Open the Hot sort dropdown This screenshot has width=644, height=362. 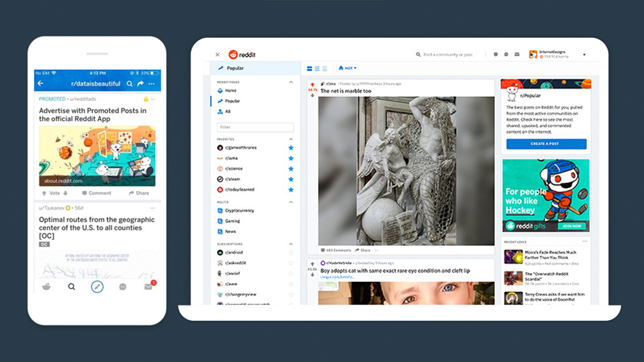point(348,68)
